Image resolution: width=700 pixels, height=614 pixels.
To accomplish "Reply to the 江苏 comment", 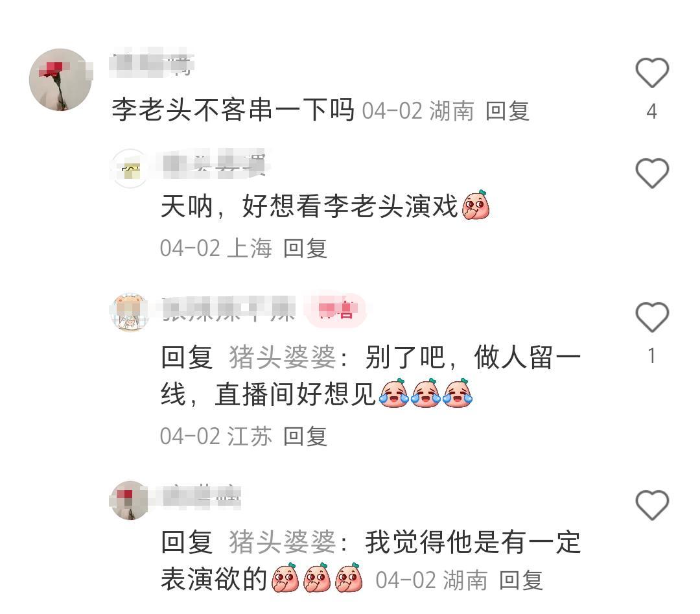I will coord(305,436).
